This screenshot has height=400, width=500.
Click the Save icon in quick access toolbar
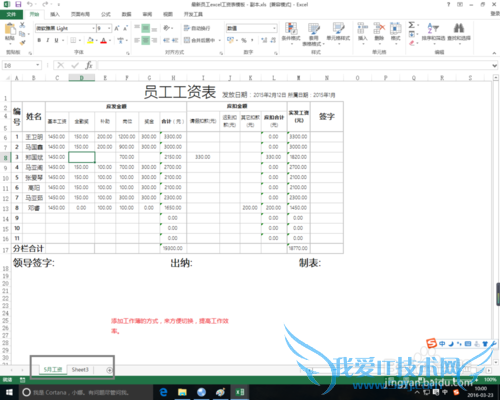click(x=18, y=4)
